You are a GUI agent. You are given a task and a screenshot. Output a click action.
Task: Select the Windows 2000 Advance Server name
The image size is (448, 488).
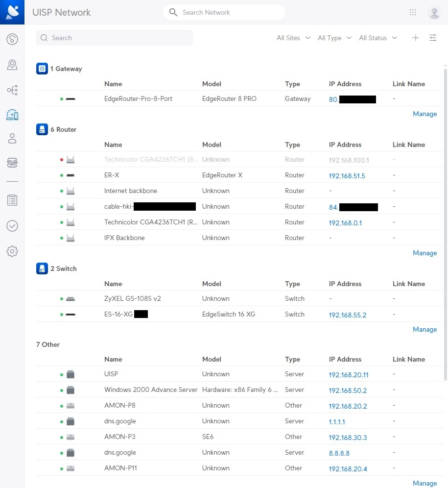point(151,390)
